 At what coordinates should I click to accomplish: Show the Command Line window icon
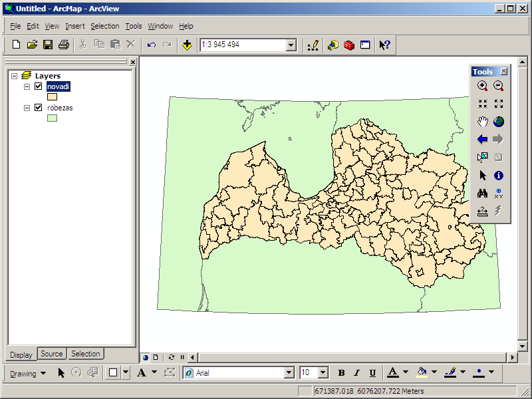(x=365, y=45)
